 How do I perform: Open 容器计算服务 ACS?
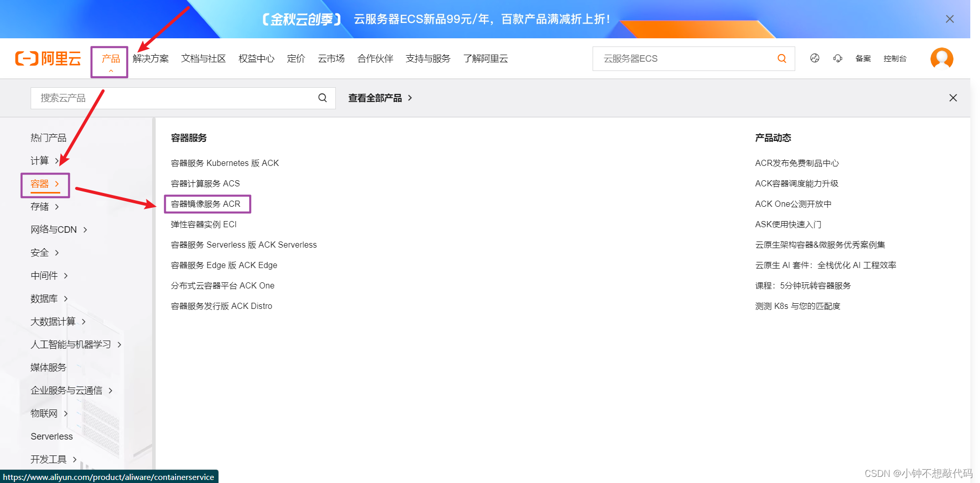pos(205,184)
